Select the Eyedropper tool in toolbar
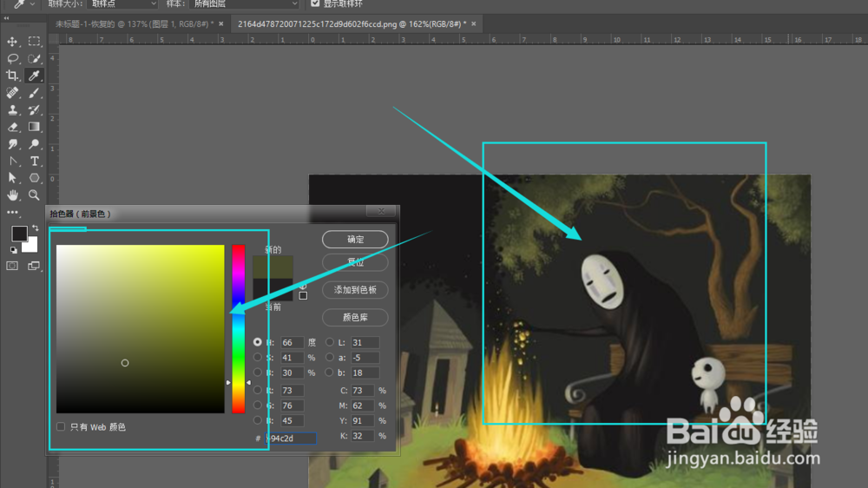This screenshot has height=488, width=868. 34,76
